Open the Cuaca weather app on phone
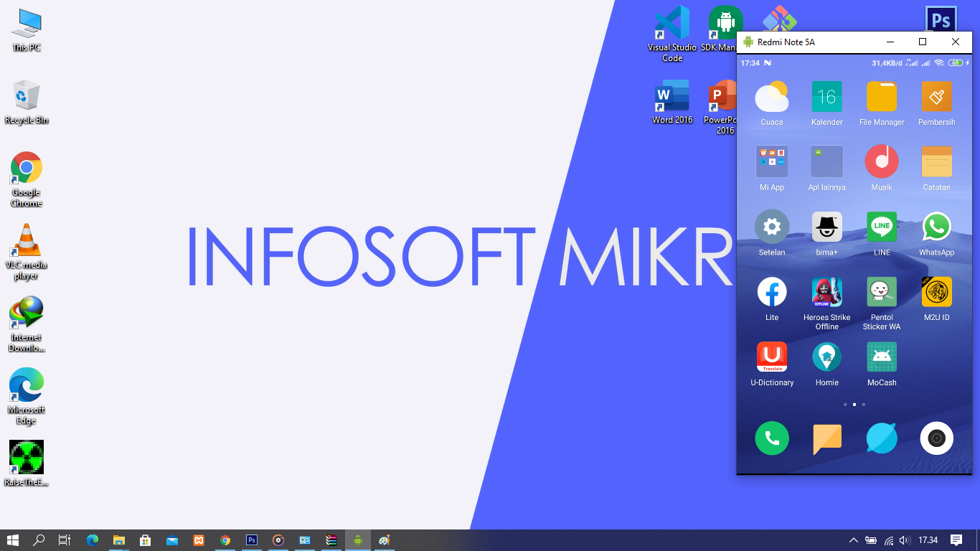This screenshot has height=551, width=980. pyautogui.click(x=772, y=97)
